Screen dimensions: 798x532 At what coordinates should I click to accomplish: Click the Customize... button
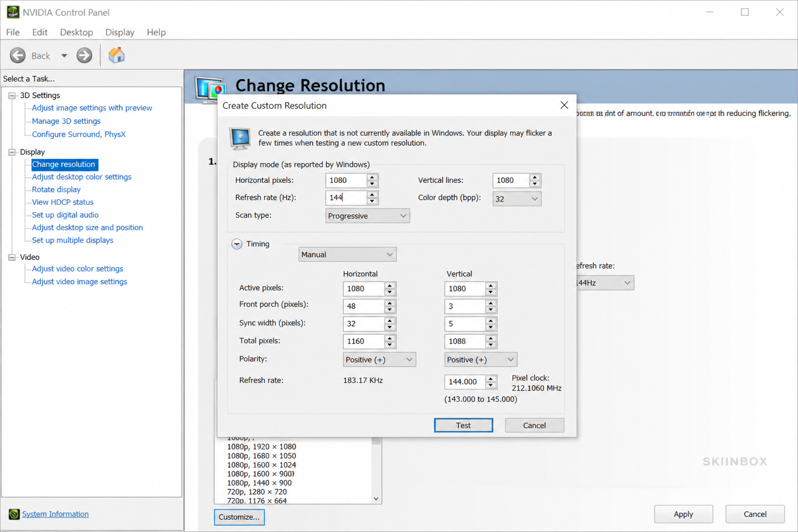pyautogui.click(x=239, y=517)
